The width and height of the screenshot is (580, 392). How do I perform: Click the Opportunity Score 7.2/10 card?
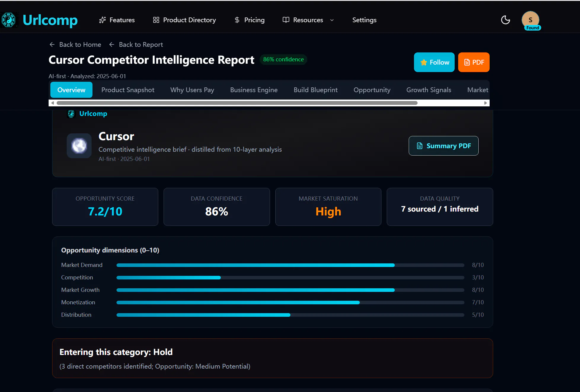[105, 207]
